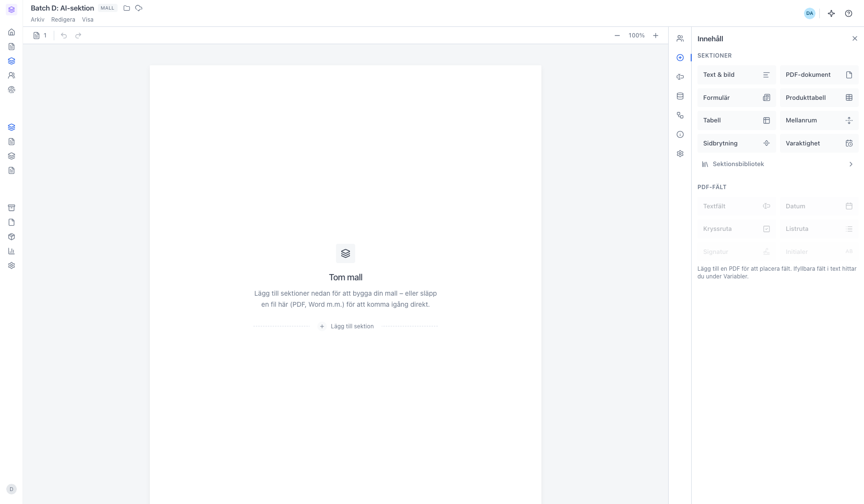Click the undo arrow in toolbar
This screenshot has height=504, width=864.
64,36
